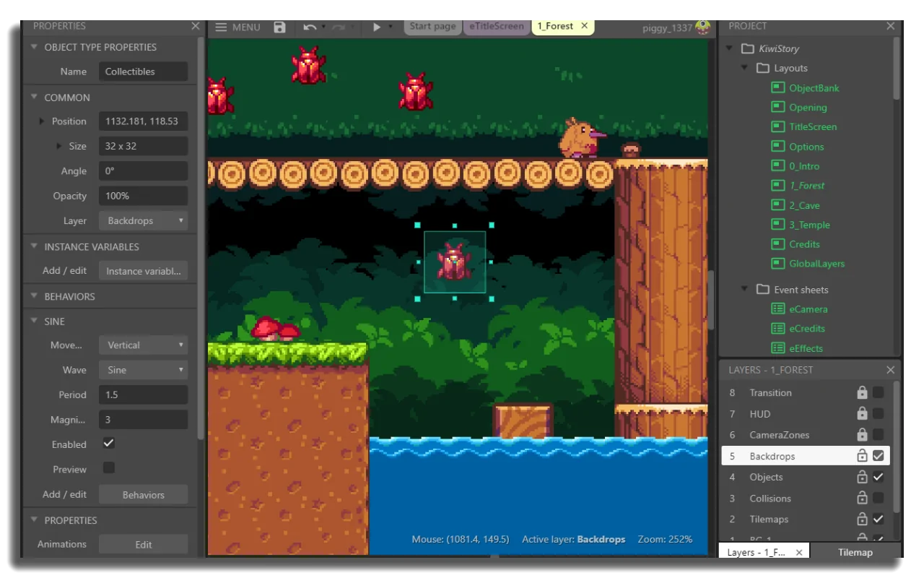Toggle lock on the Backdrops layer

pos(862,456)
